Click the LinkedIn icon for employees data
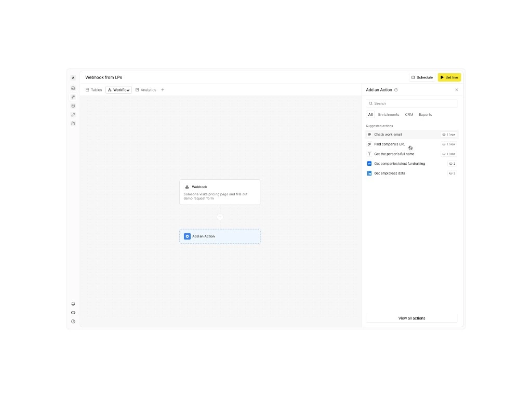Screen dimensions: 532x399 369,174
